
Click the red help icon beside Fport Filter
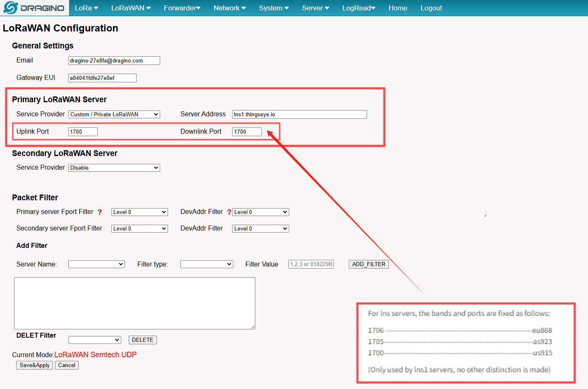tap(100, 212)
